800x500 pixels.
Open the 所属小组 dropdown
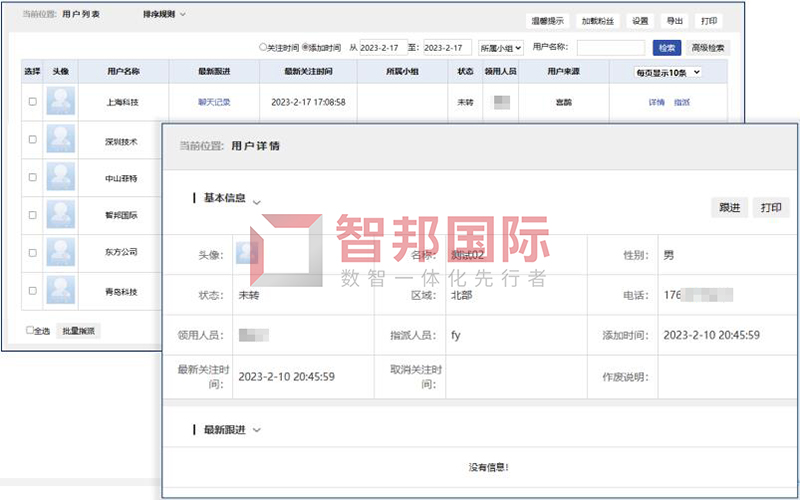tap(501, 48)
